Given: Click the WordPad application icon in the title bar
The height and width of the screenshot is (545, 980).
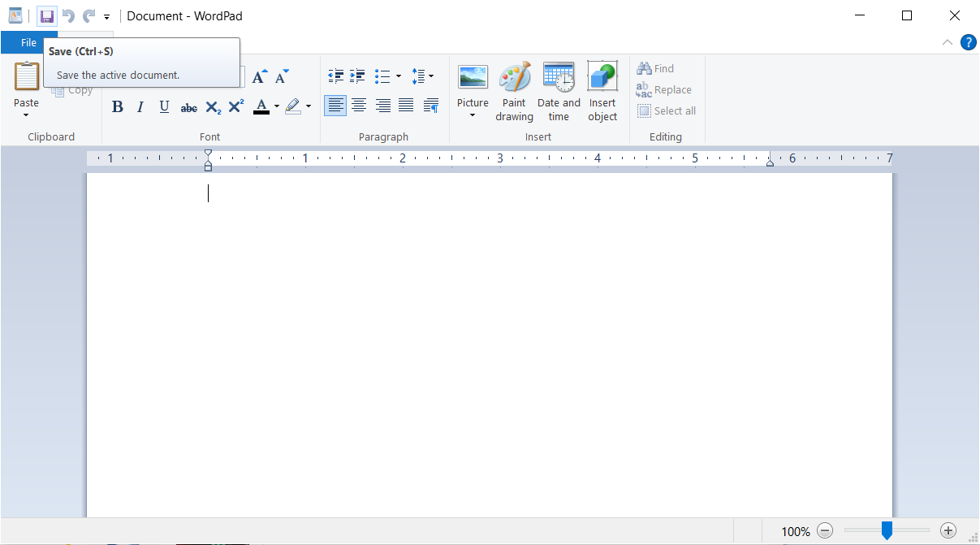Looking at the screenshot, I should pos(15,15).
